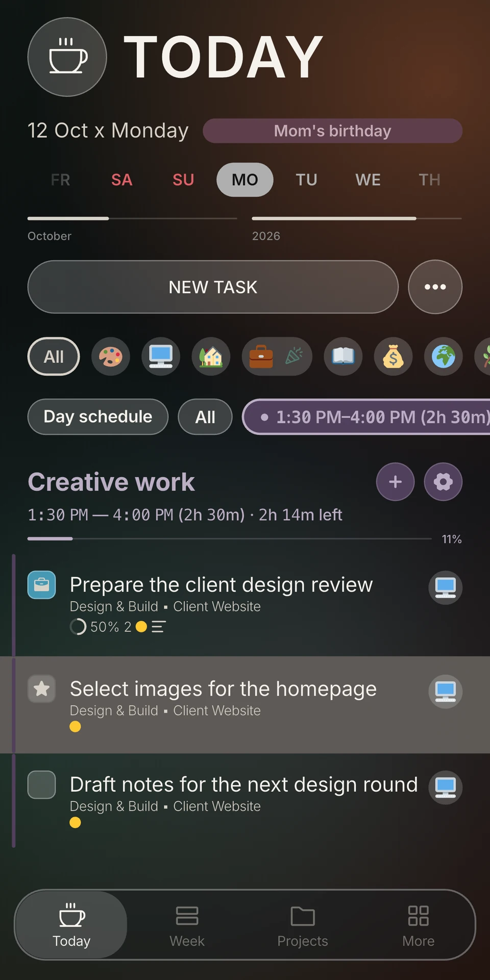Tap Design & Build project under Prepare task

pos(114,606)
